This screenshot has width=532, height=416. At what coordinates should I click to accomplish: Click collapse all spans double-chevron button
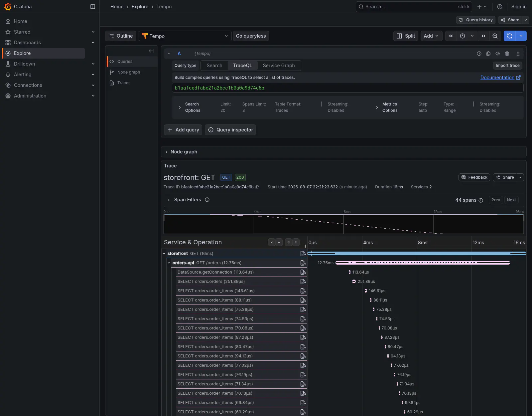click(296, 242)
